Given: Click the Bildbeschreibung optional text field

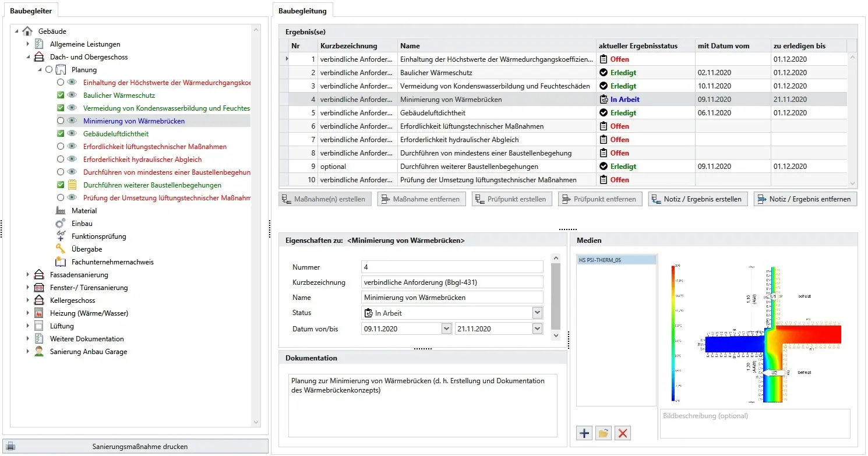Looking at the screenshot, I should coord(754,423).
